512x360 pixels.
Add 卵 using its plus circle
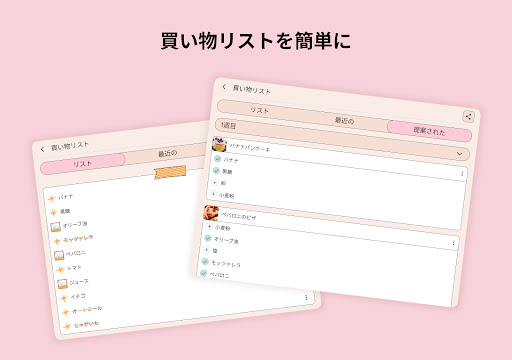click(215, 182)
